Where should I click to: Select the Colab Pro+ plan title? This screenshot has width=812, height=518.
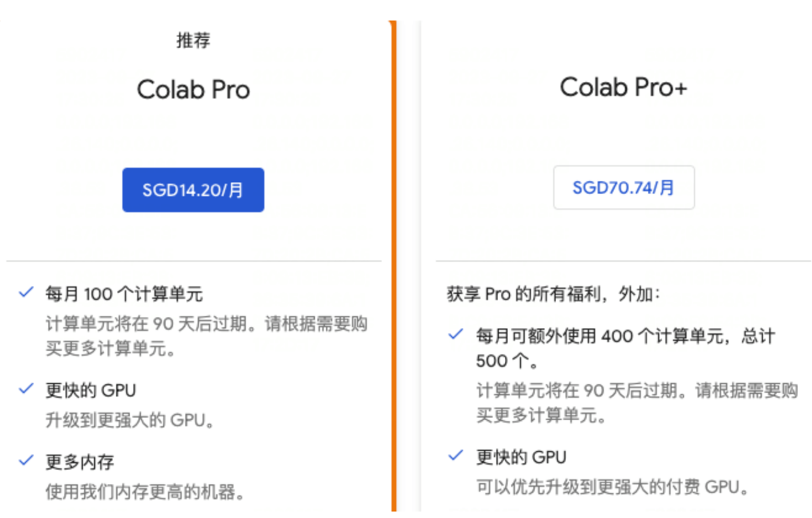(623, 87)
